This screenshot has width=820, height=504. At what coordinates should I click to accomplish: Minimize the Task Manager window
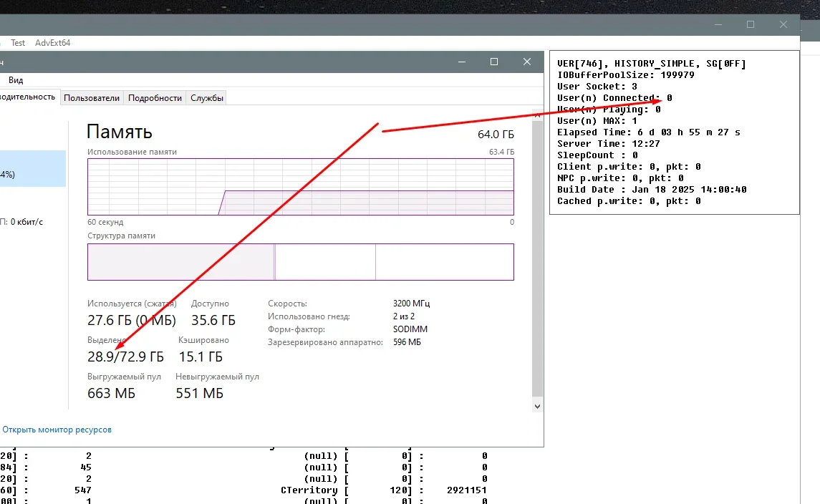point(460,62)
